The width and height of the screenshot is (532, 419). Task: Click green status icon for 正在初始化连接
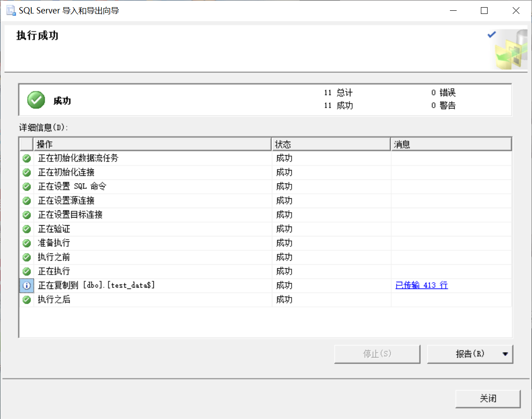[x=27, y=173]
